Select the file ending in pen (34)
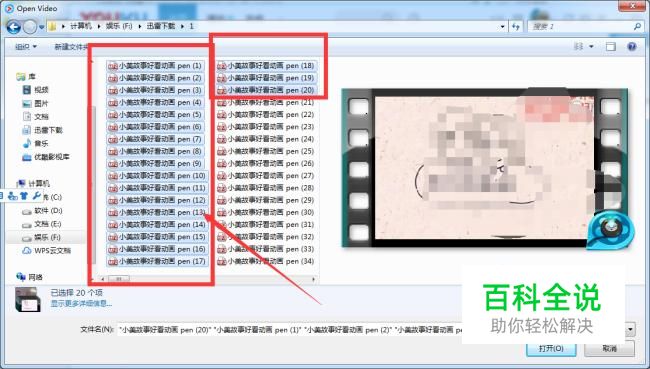Image resolution: width=650 pixels, height=369 pixels. tap(266, 262)
